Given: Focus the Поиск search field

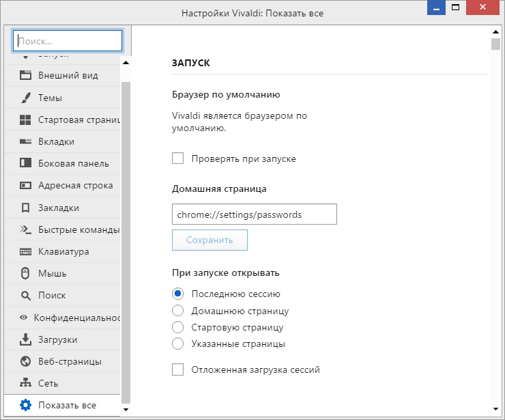Looking at the screenshot, I should [x=68, y=40].
